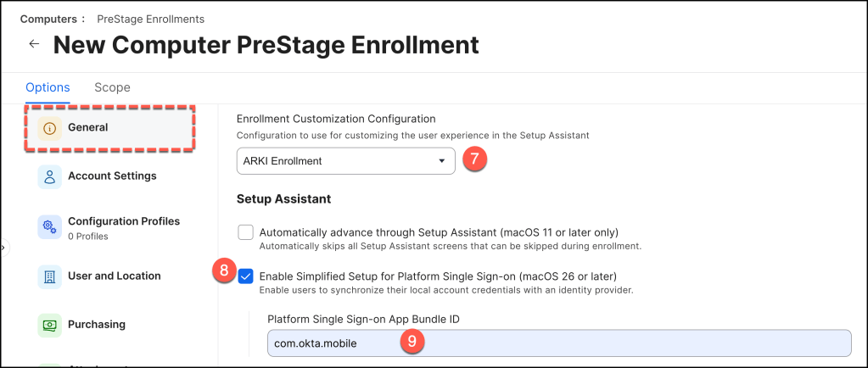Click the Setup Assistant section heading

click(x=283, y=198)
